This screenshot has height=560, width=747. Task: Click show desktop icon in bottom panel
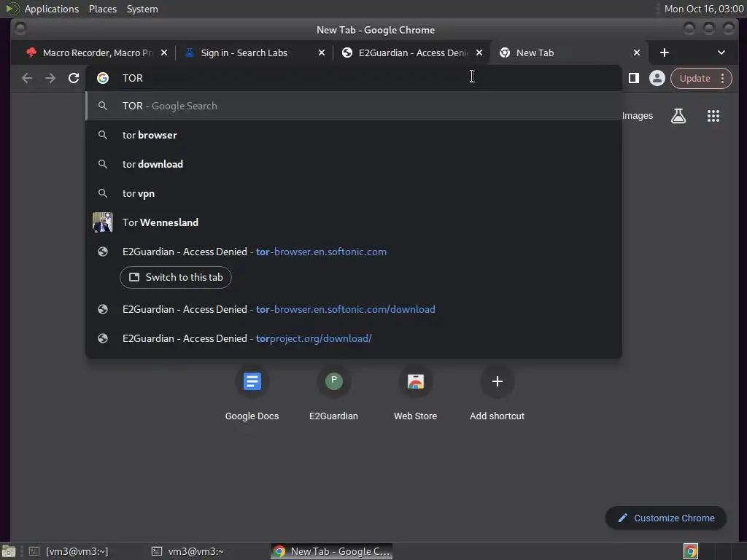[x=9, y=551]
